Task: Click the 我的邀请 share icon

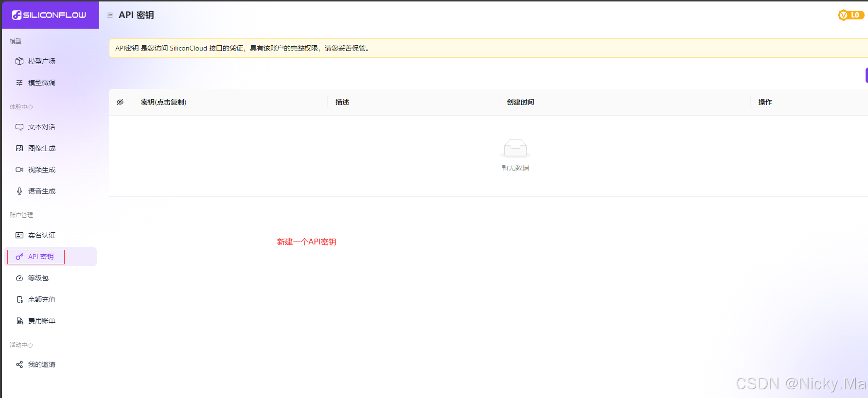Action: [19, 364]
